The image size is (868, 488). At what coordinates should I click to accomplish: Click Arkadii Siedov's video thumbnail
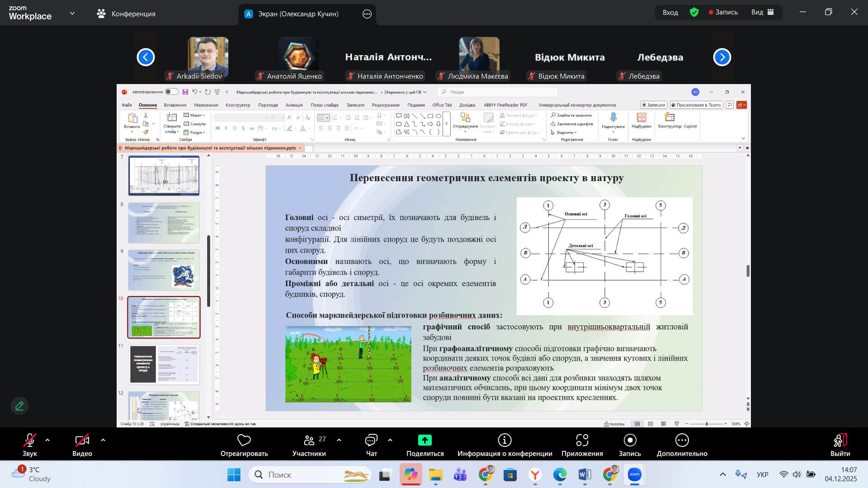[208, 56]
